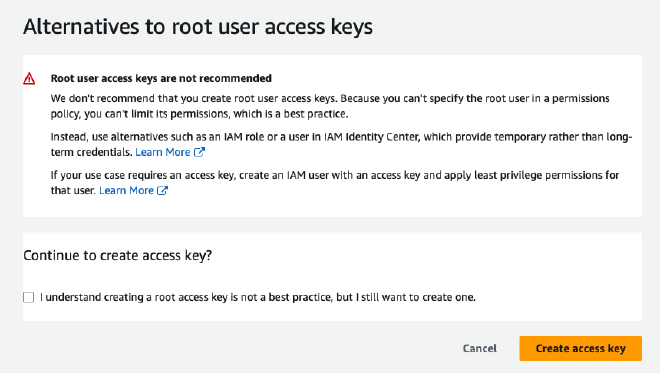Click external link icon after second Learn More
This screenshot has width=660, height=373.
tap(162, 190)
